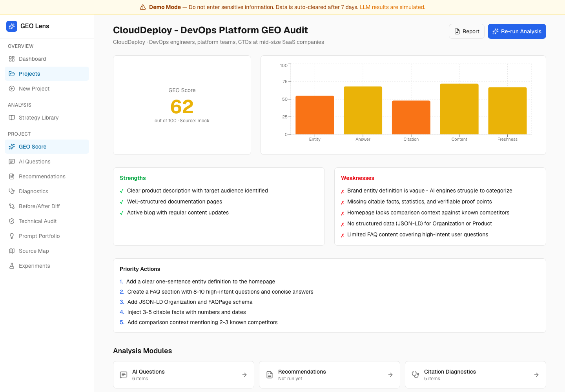This screenshot has height=392, width=565.
Task: Navigate to Experiments section
Action: pyautogui.click(x=47, y=266)
